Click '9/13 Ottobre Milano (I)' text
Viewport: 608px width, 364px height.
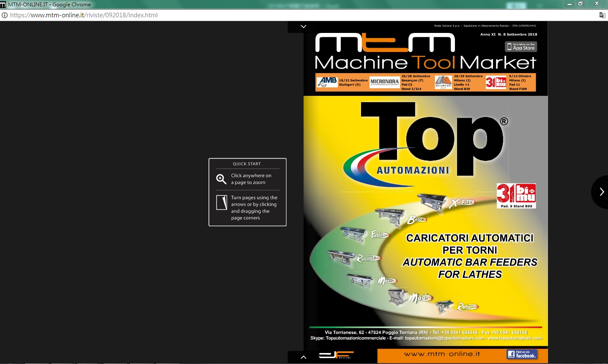coord(520,78)
